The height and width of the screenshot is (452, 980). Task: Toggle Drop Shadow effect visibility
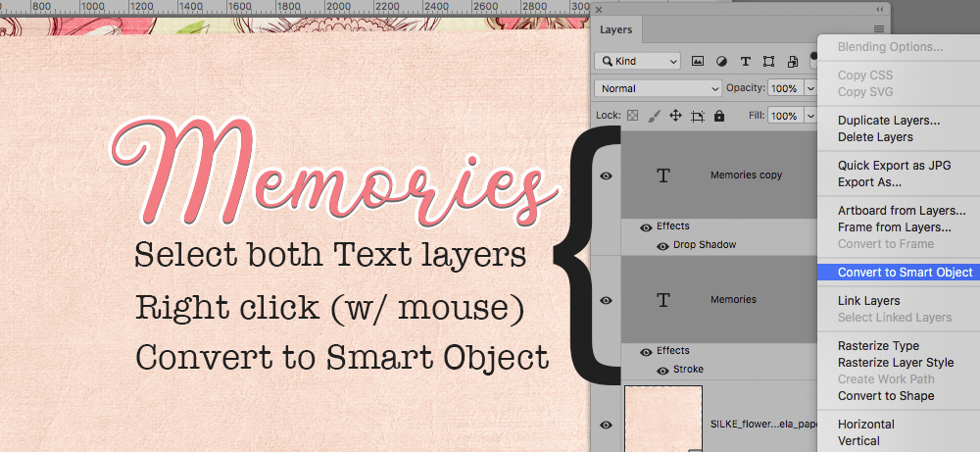pyautogui.click(x=662, y=246)
